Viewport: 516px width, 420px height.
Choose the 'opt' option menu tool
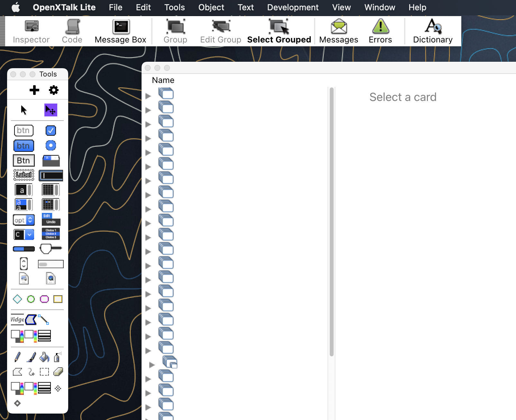pyautogui.click(x=24, y=220)
